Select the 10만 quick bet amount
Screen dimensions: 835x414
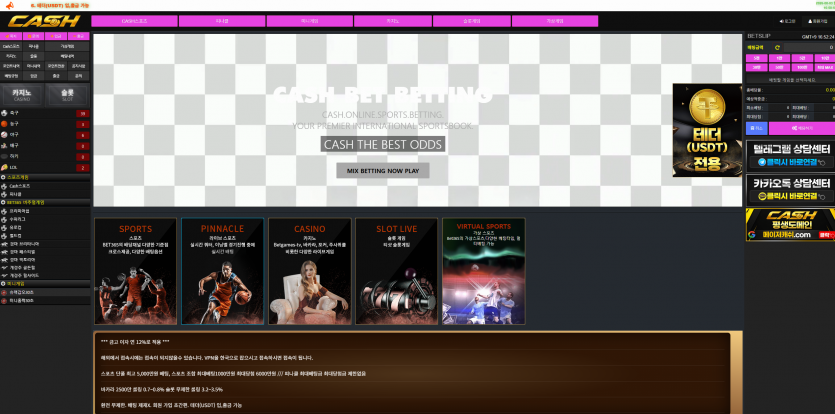[824, 58]
